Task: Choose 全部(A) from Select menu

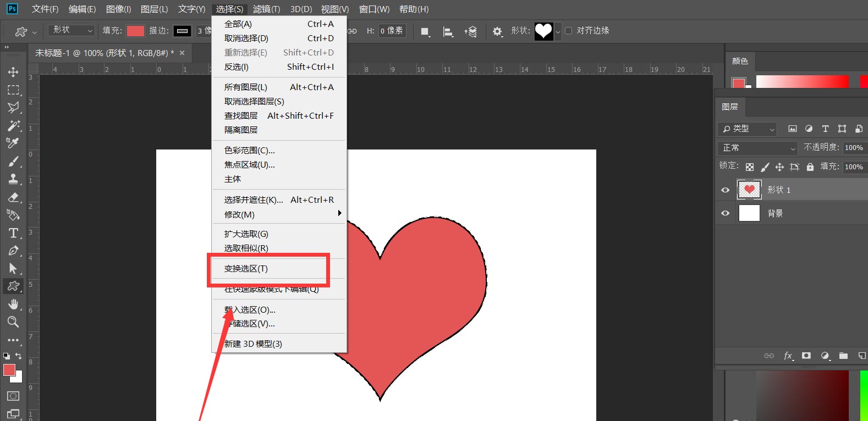Action: (x=279, y=24)
